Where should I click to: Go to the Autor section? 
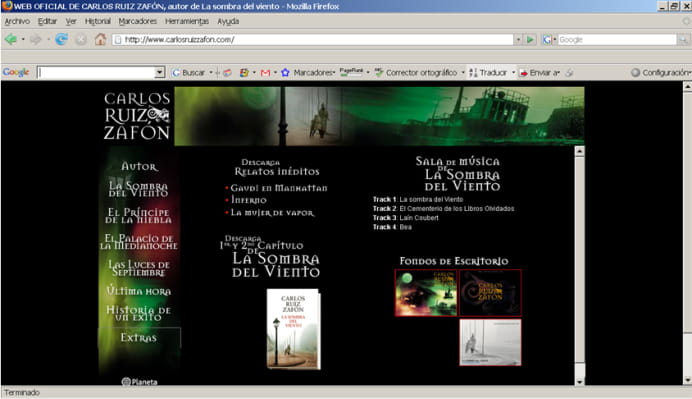[x=139, y=166]
